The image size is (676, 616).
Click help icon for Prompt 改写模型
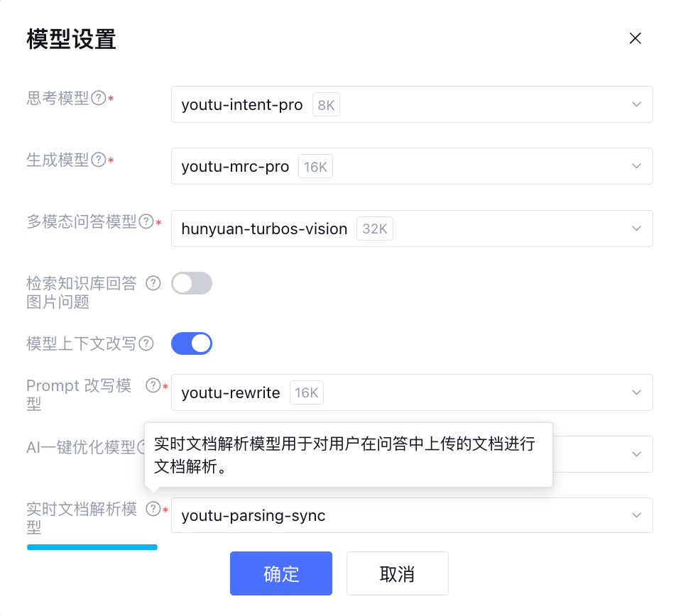(153, 385)
